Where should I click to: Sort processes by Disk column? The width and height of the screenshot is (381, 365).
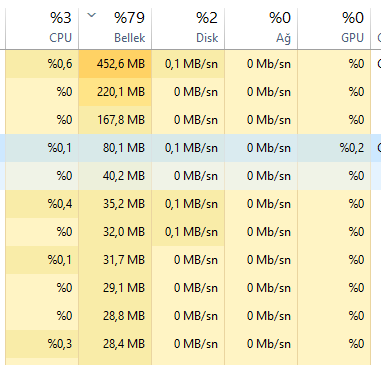click(x=188, y=28)
